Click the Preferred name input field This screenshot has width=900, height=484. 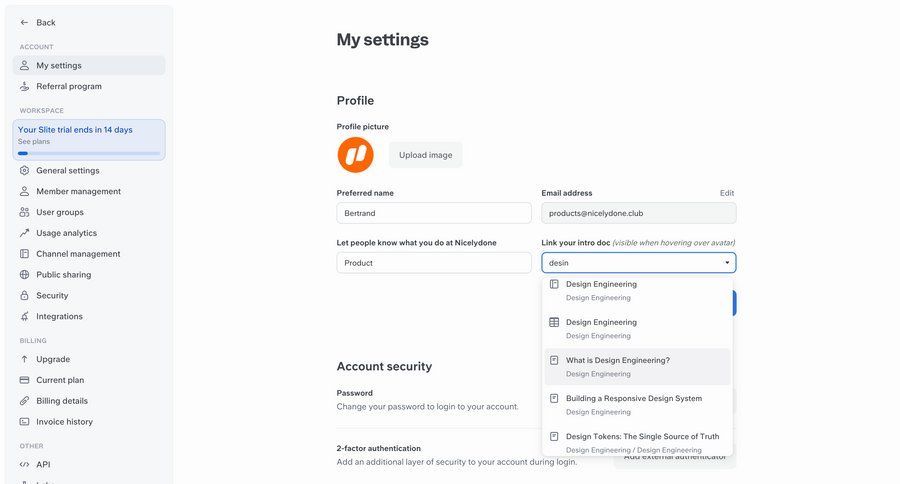tap(434, 213)
